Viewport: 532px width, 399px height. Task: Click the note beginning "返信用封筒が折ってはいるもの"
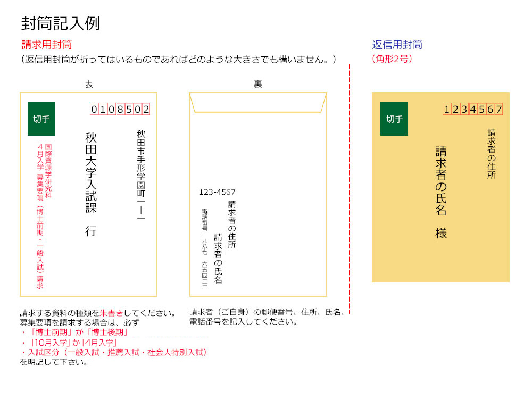click(x=178, y=60)
